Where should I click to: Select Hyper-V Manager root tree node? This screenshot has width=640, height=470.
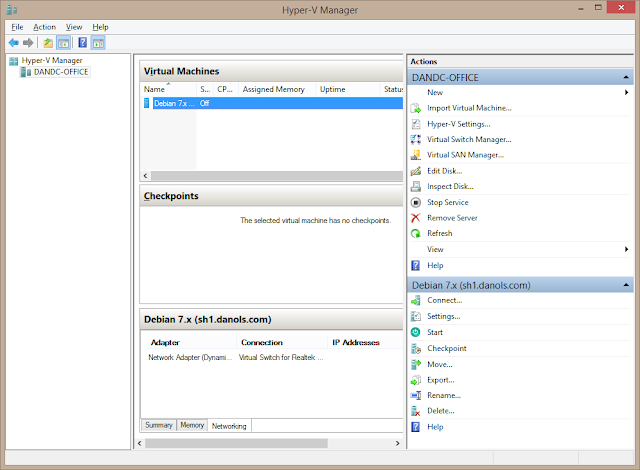(x=52, y=60)
